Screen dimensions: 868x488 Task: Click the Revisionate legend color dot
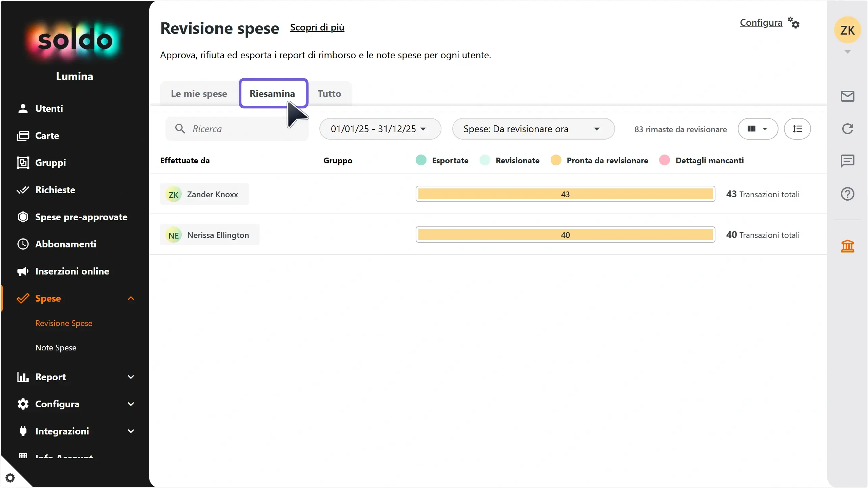click(x=485, y=160)
